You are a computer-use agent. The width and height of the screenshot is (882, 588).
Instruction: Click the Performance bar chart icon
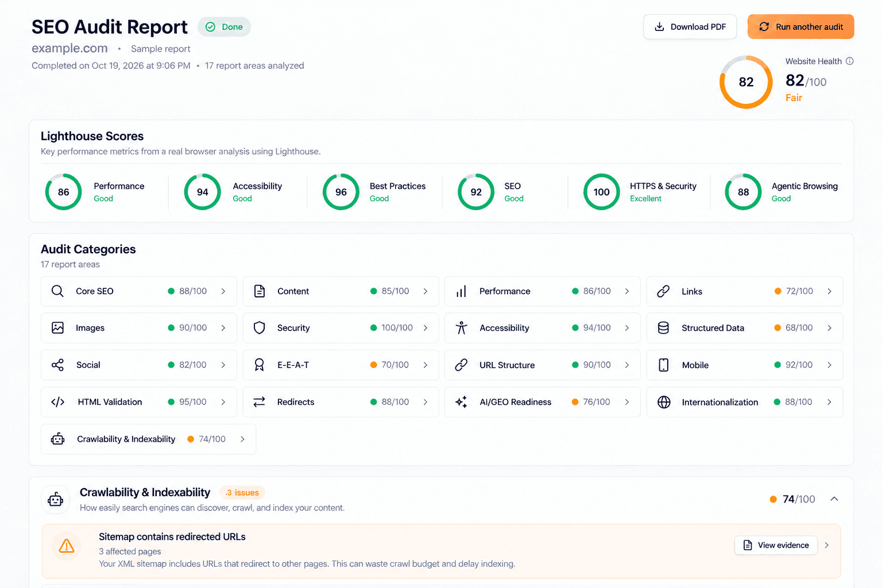(x=461, y=291)
